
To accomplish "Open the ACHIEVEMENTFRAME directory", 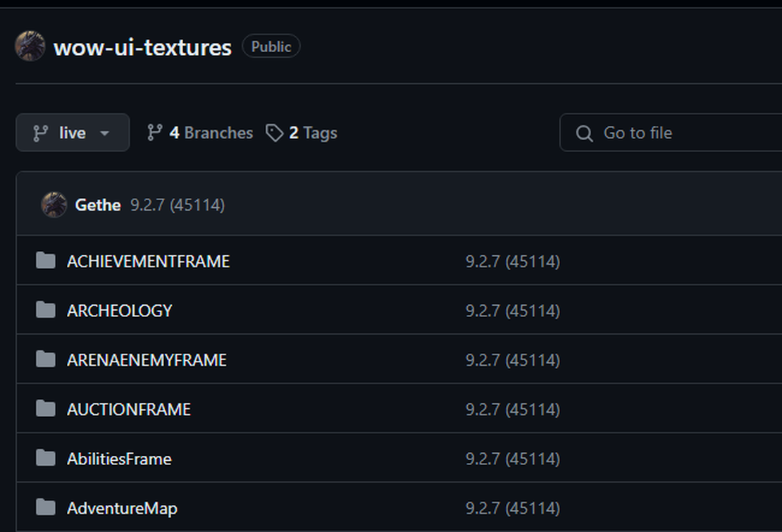I will [x=148, y=261].
